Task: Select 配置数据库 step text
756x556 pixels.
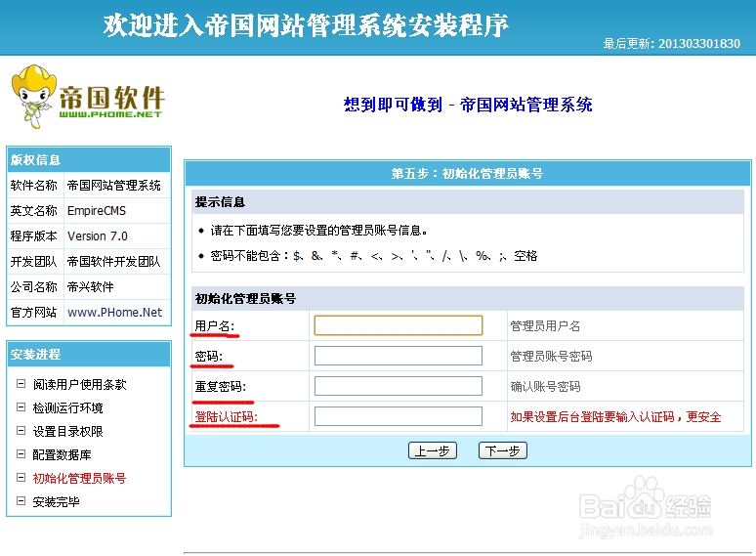Action: tap(62, 454)
